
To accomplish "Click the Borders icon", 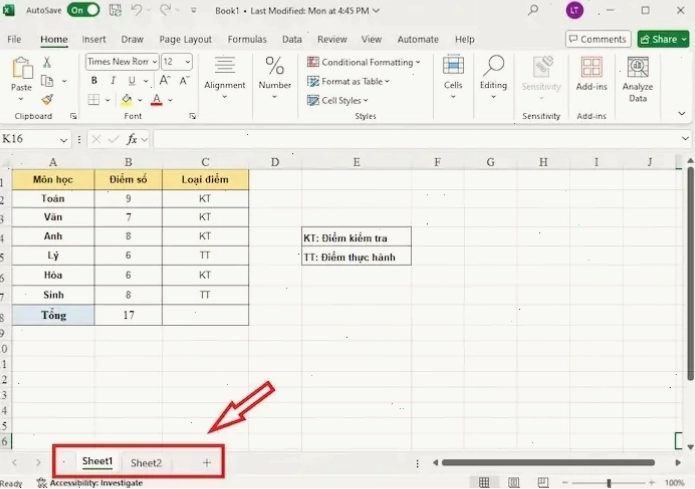I will (94, 100).
